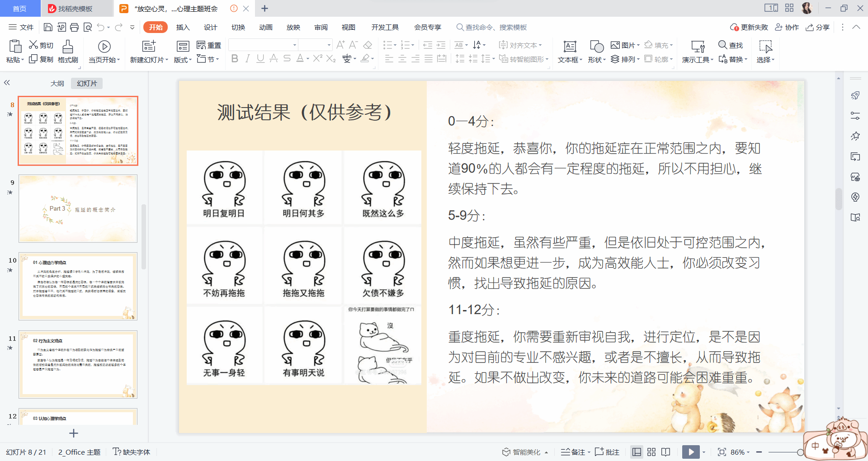Click the Cut (剪切) scissors icon
Viewport: 868px width, 461px height.
click(x=33, y=45)
